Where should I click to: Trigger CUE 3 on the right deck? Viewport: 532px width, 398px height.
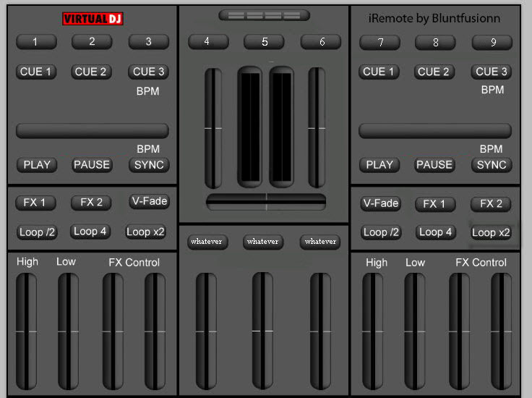tap(492, 72)
